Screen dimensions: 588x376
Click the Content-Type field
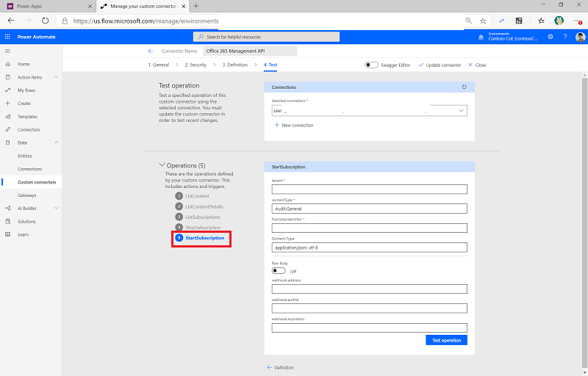coord(370,247)
